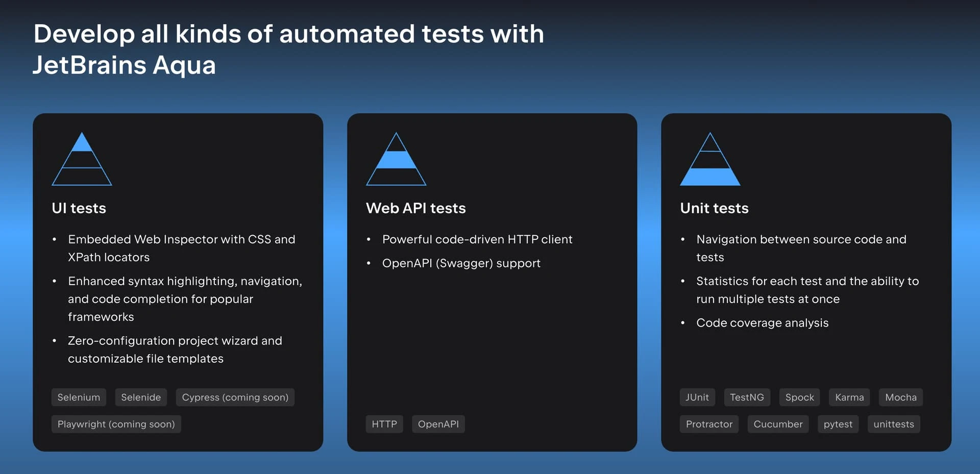Select the Protractor tag
This screenshot has width=980, height=474.
(709, 424)
